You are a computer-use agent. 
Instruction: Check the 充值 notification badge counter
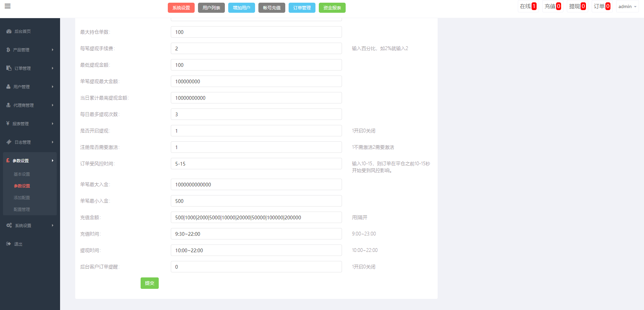point(559,6)
